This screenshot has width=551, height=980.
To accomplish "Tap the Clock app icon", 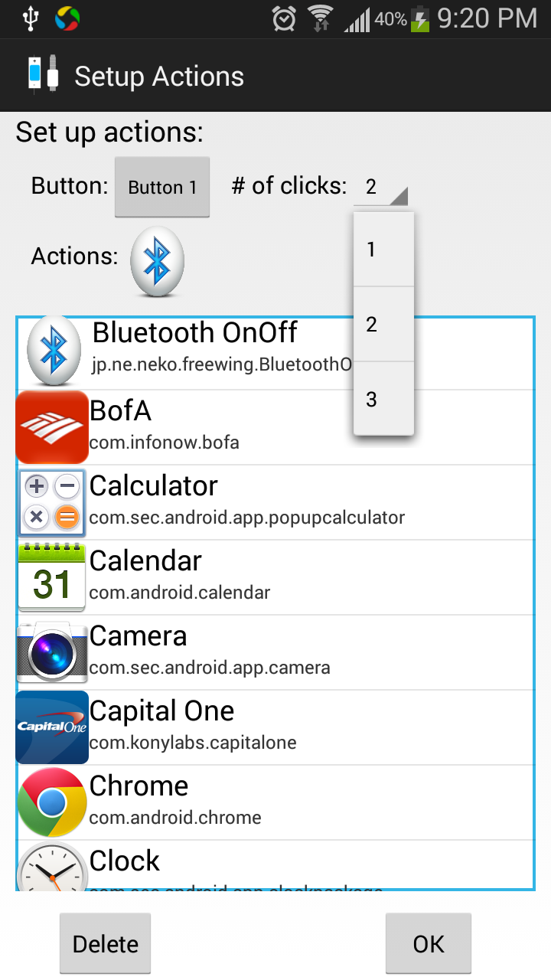I will [52, 866].
